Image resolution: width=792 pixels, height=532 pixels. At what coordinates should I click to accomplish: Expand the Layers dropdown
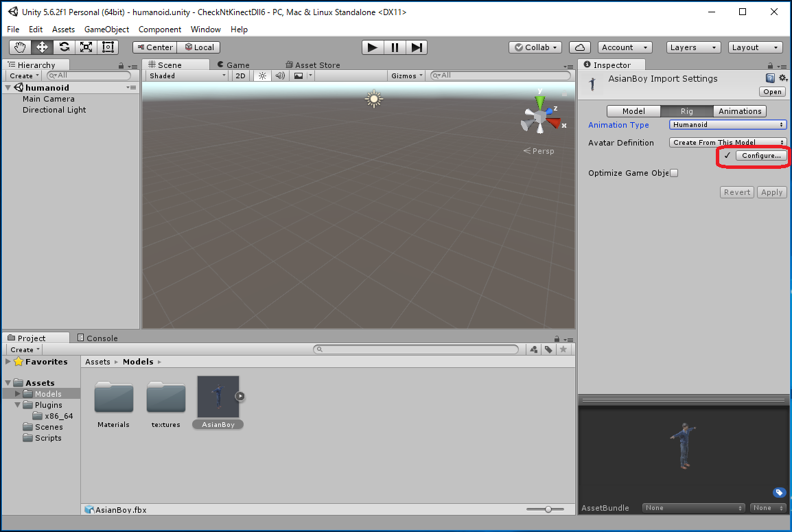(x=693, y=47)
